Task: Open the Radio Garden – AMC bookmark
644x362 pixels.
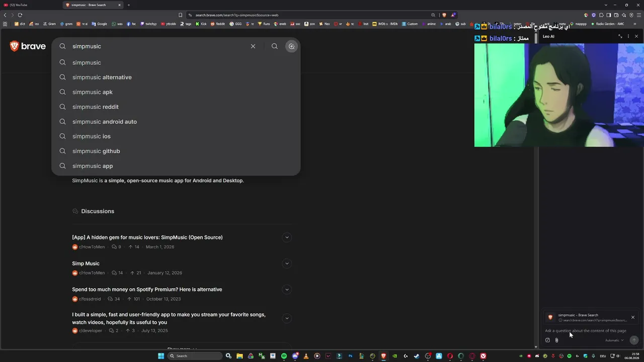Action: point(607,24)
